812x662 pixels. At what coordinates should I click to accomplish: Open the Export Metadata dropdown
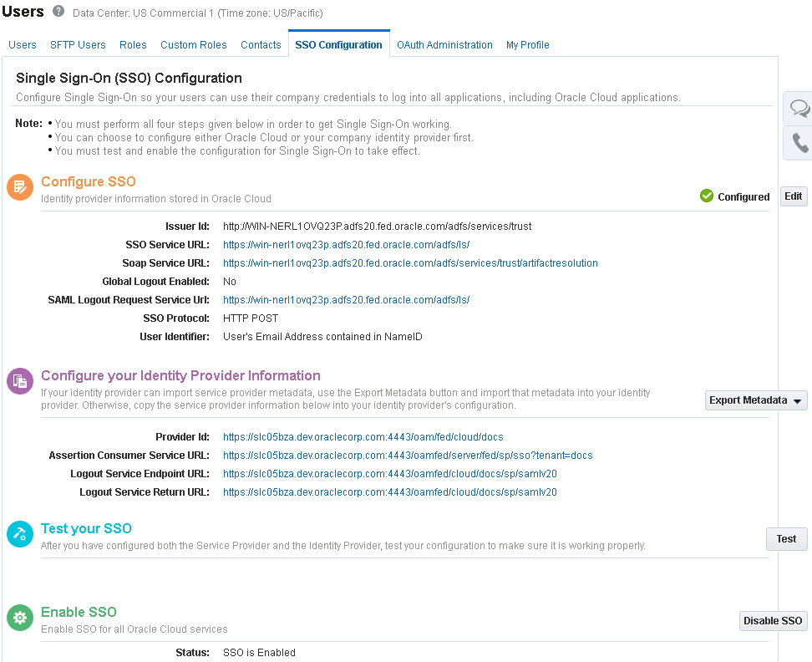[x=755, y=400]
